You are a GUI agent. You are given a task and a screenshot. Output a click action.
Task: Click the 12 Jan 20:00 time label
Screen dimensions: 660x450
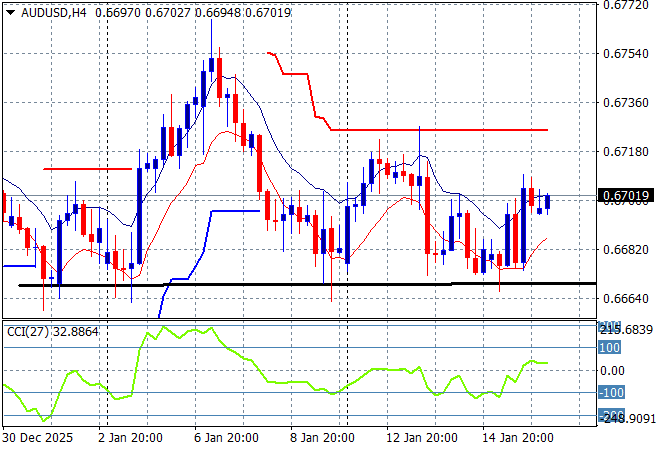click(x=422, y=438)
